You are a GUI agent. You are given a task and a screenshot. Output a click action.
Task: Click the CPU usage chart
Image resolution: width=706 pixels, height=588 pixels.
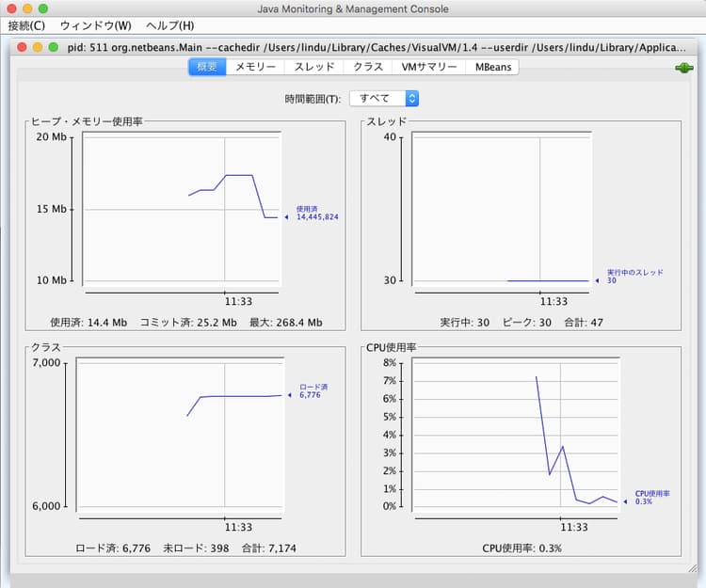(516, 435)
